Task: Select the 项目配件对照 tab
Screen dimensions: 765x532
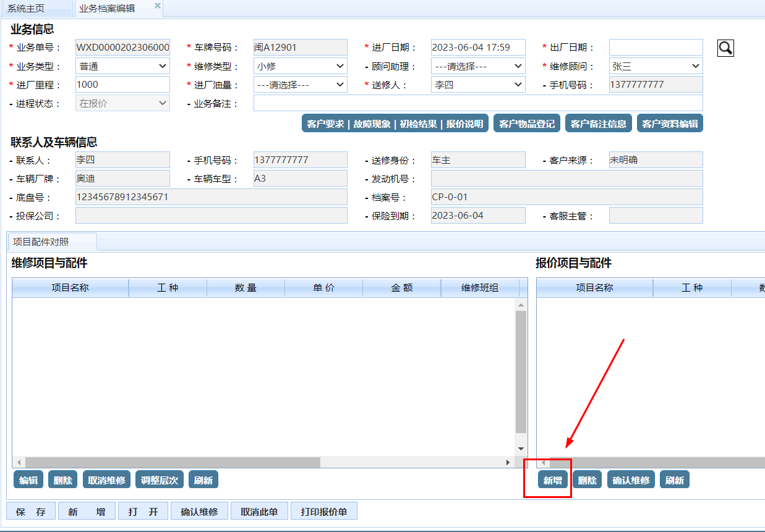Action: [52, 242]
